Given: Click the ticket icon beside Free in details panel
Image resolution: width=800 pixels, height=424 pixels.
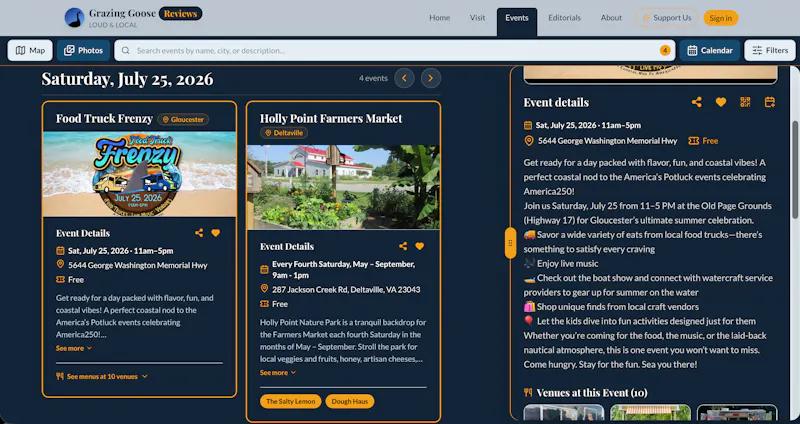Looking at the screenshot, I should (693, 141).
